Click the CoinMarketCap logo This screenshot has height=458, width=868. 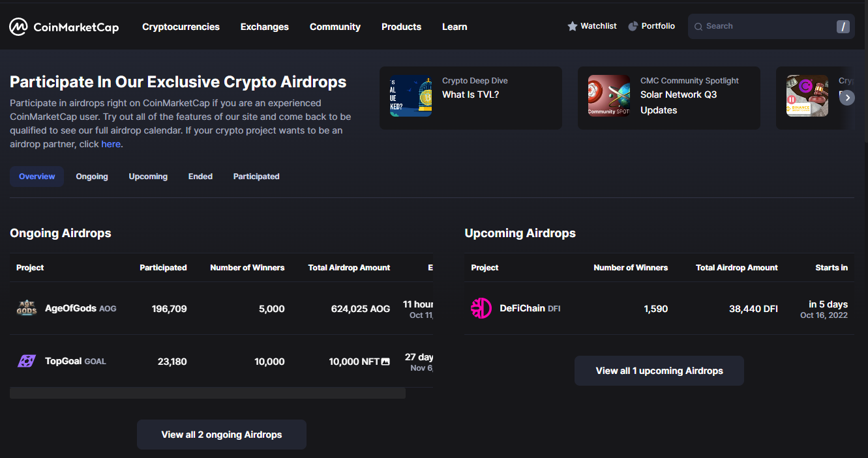pos(64,27)
